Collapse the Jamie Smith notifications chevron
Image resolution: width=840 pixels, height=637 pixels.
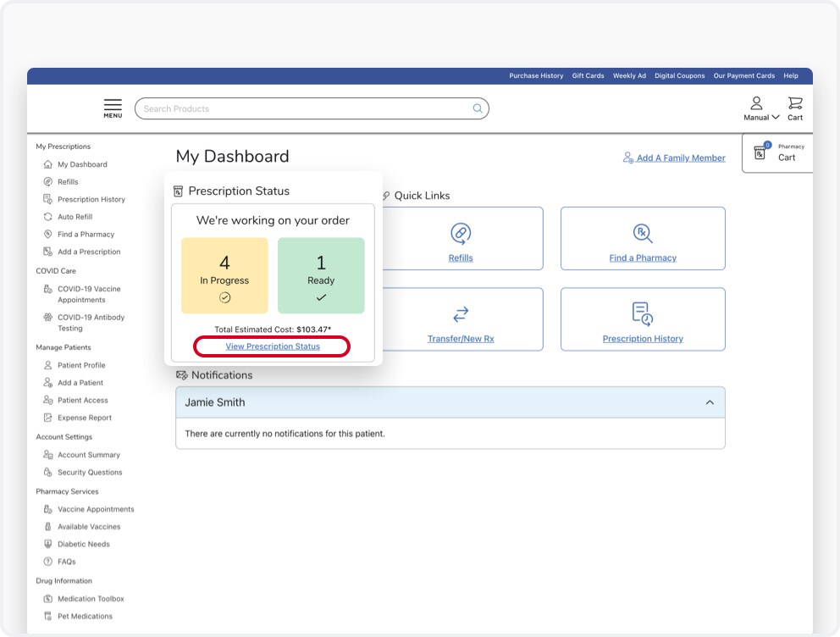710,402
